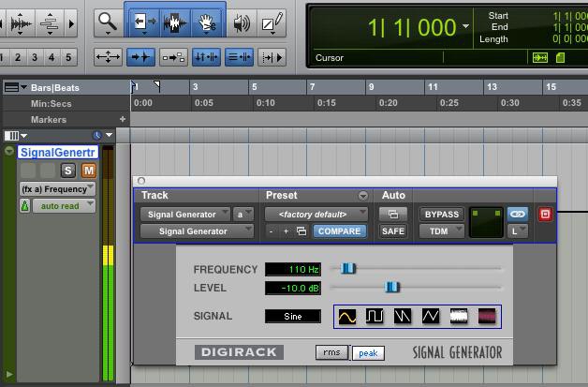This screenshot has width=588, height=387.
Task: Toggle Link Timeline and Edit Selection
Action: point(206,57)
